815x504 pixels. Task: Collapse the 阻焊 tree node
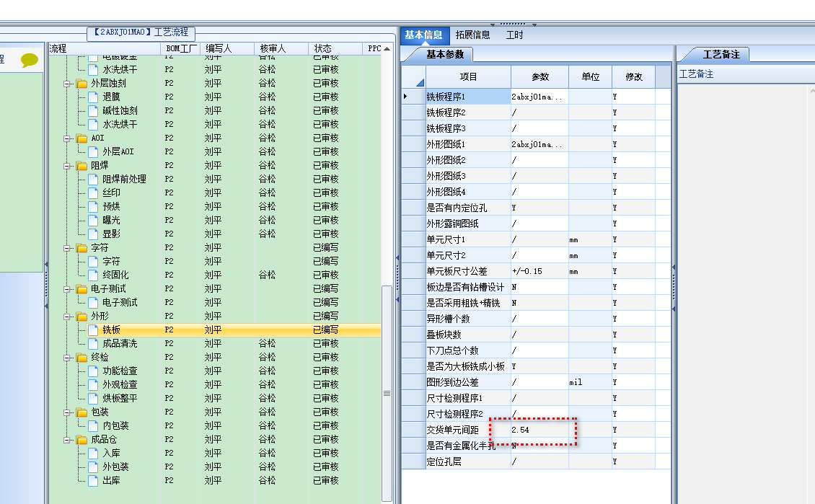click(67, 167)
